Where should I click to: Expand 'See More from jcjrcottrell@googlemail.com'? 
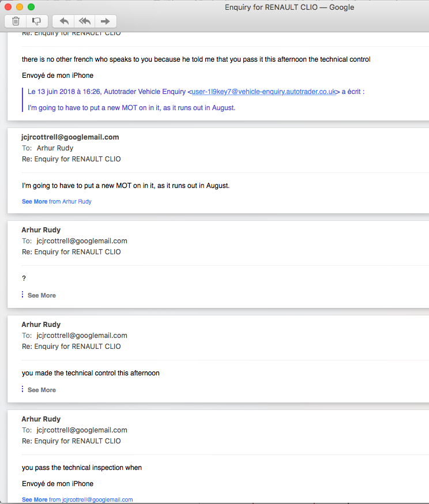[x=77, y=499]
